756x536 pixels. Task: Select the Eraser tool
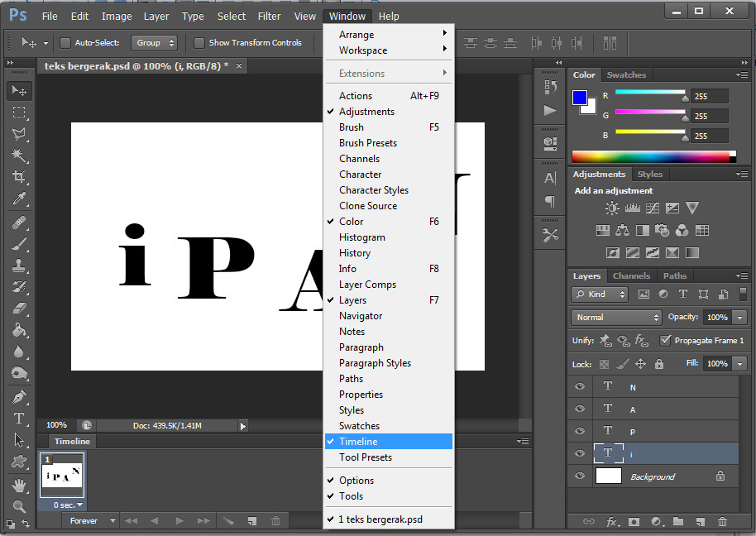[19, 309]
